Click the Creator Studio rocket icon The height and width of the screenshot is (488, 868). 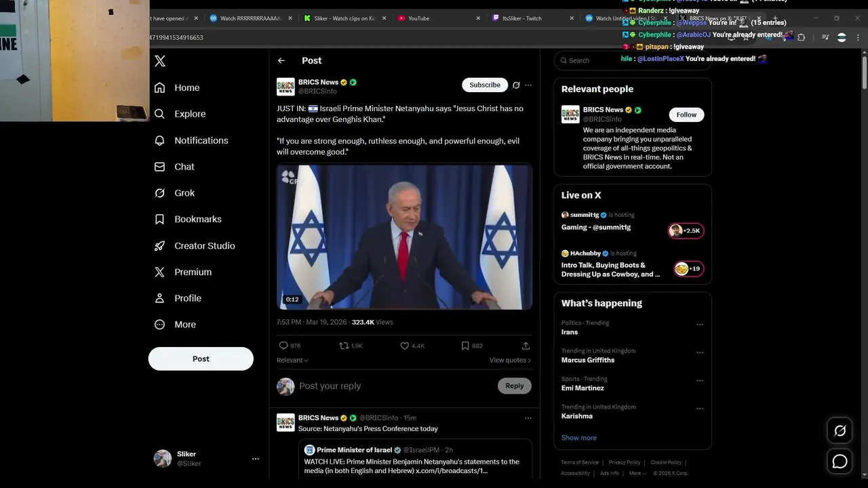160,245
